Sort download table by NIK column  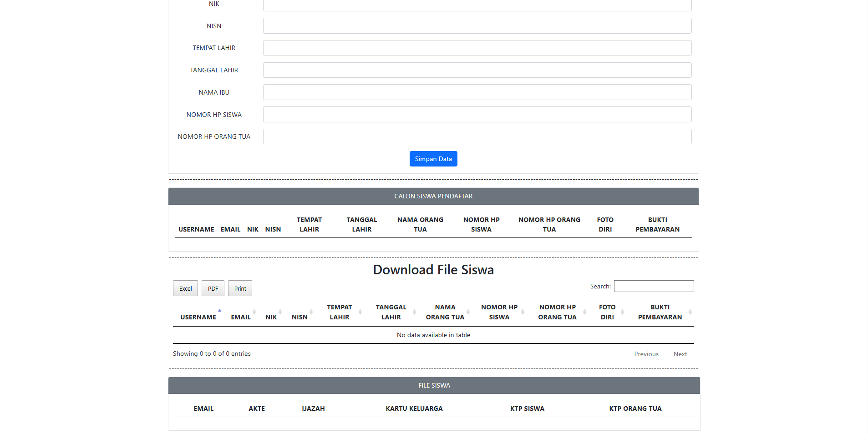(271, 317)
